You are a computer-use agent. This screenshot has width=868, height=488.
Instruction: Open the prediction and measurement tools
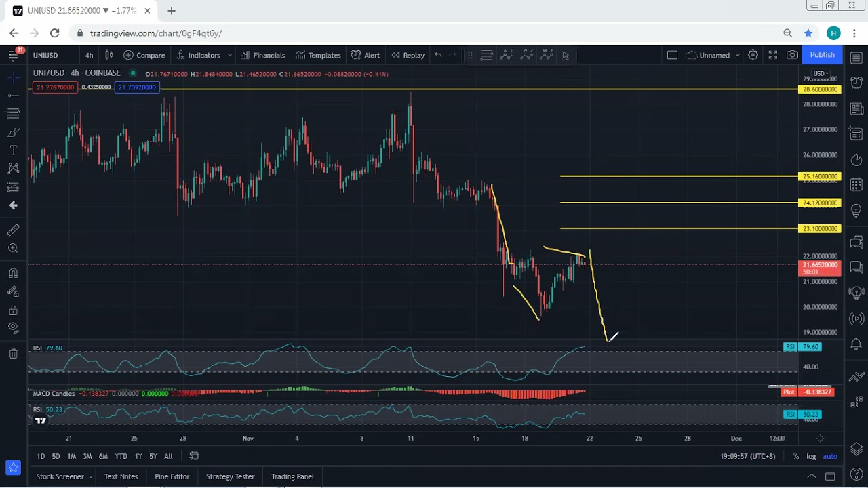pyautogui.click(x=14, y=187)
